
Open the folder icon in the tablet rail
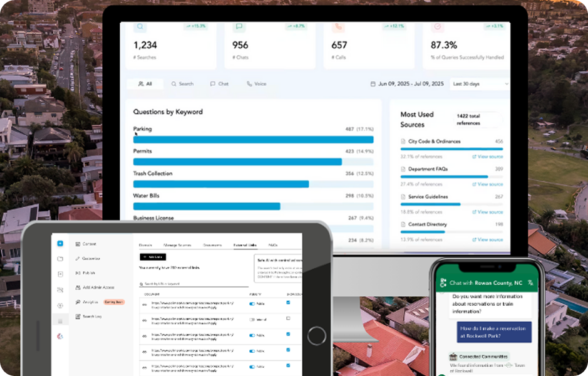tap(60, 259)
